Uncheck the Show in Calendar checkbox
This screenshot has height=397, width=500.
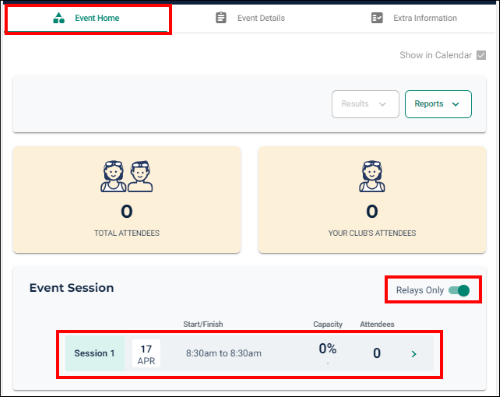point(481,55)
